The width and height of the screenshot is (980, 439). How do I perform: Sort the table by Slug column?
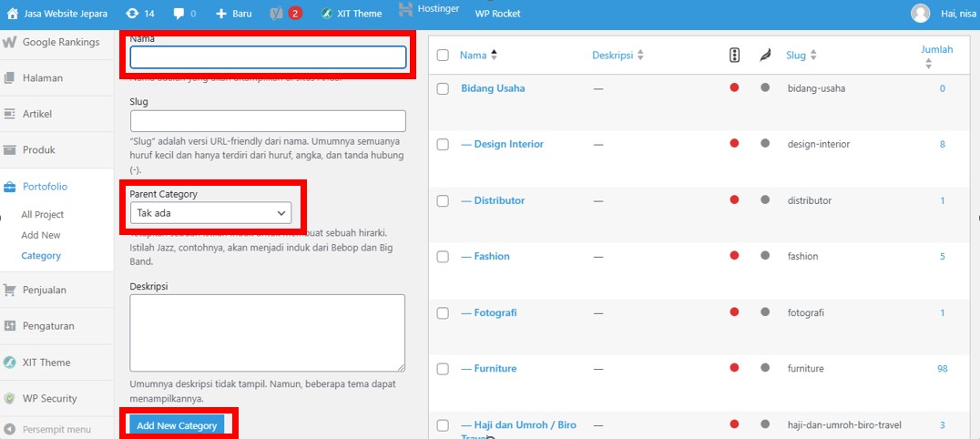pyautogui.click(x=801, y=55)
